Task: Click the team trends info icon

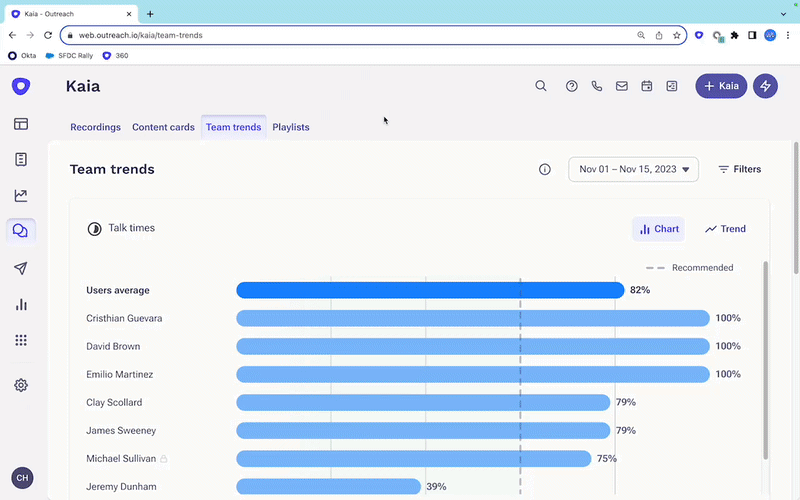Action: click(545, 170)
